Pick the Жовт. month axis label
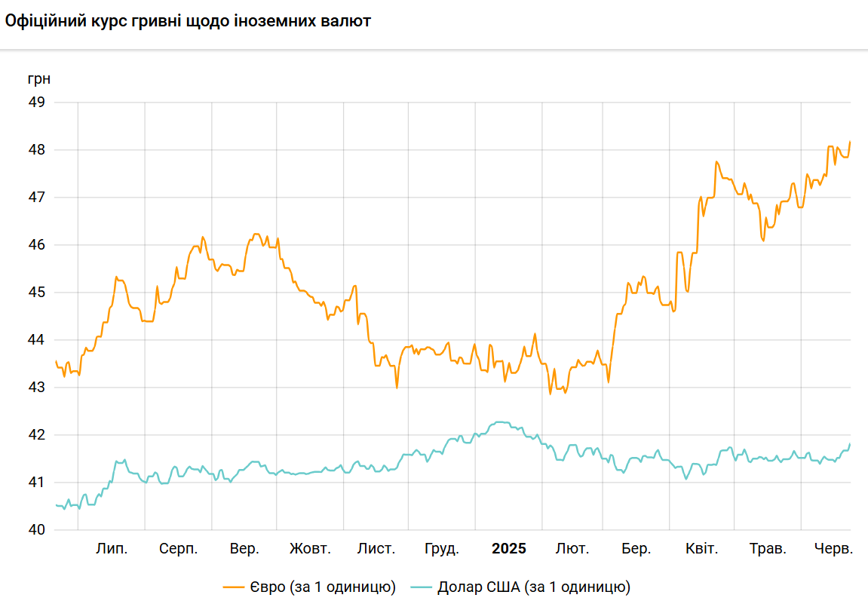Viewport: 868px width, 604px height. [x=310, y=549]
